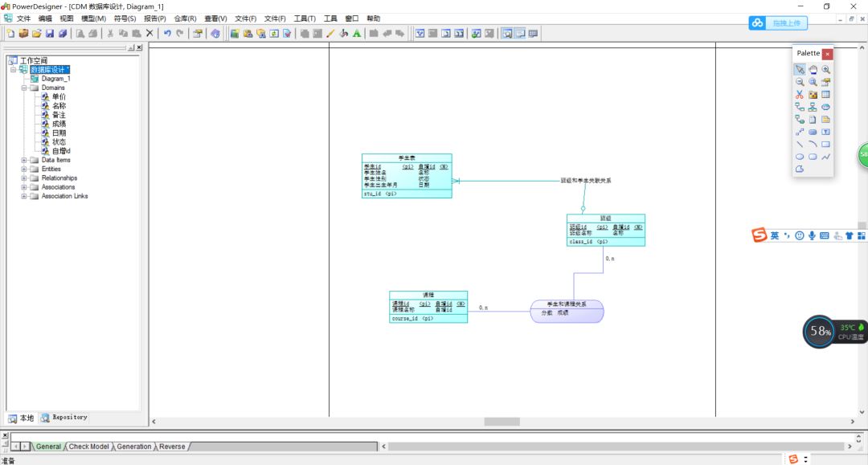Click the Undo toolbar arrow

click(x=167, y=34)
